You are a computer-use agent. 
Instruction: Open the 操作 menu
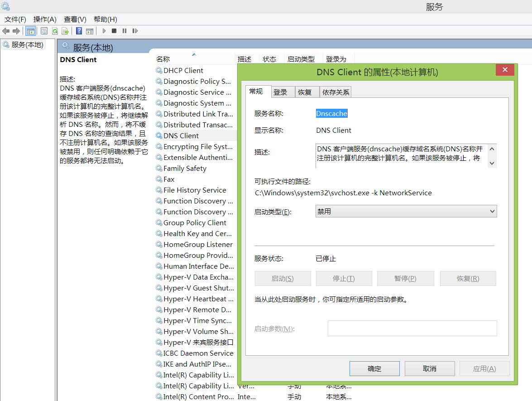pos(44,19)
